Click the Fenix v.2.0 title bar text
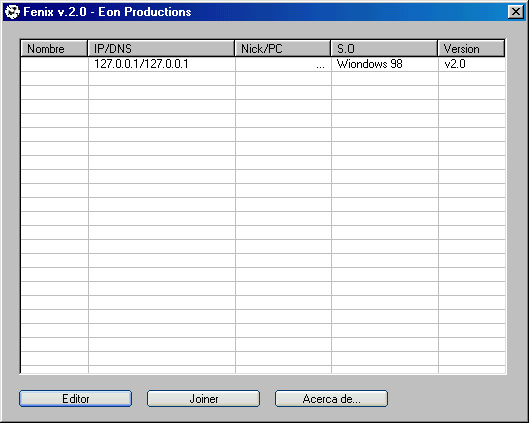This screenshot has height=423, width=529. tap(107, 12)
